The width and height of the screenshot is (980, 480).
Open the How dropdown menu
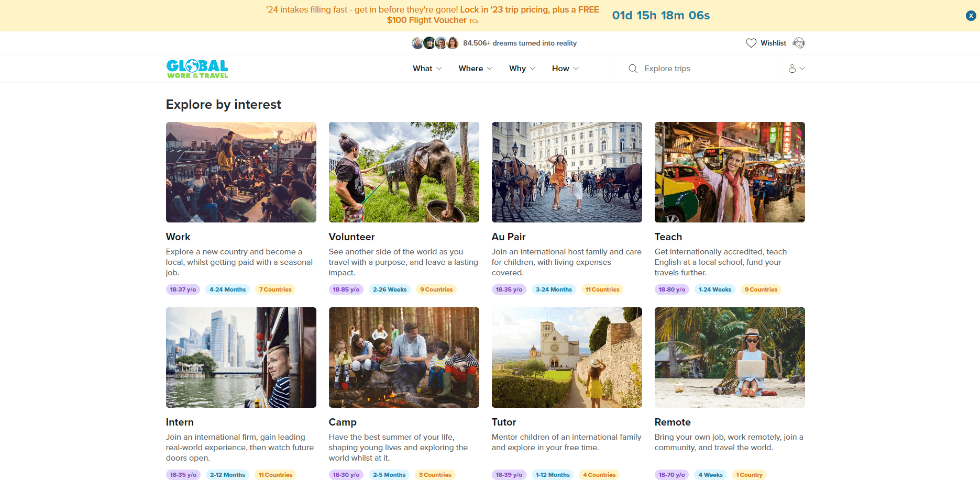tap(565, 69)
